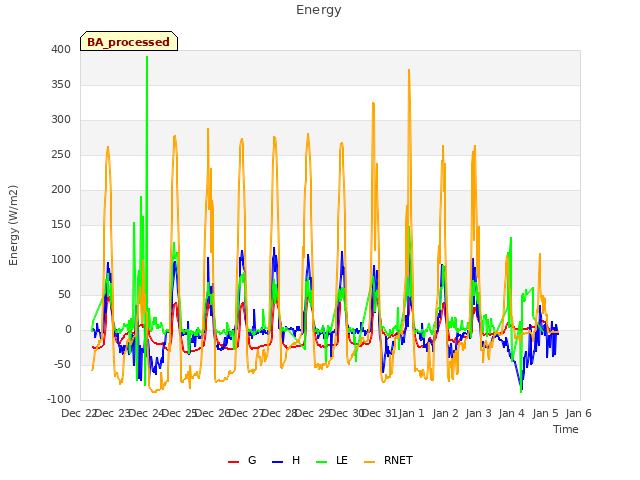Toggle the LE series legend entry

[x=332, y=460]
